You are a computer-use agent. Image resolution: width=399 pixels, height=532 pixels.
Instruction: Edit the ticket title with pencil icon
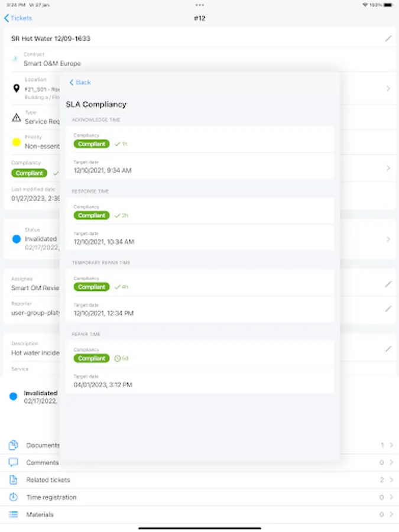point(388,38)
